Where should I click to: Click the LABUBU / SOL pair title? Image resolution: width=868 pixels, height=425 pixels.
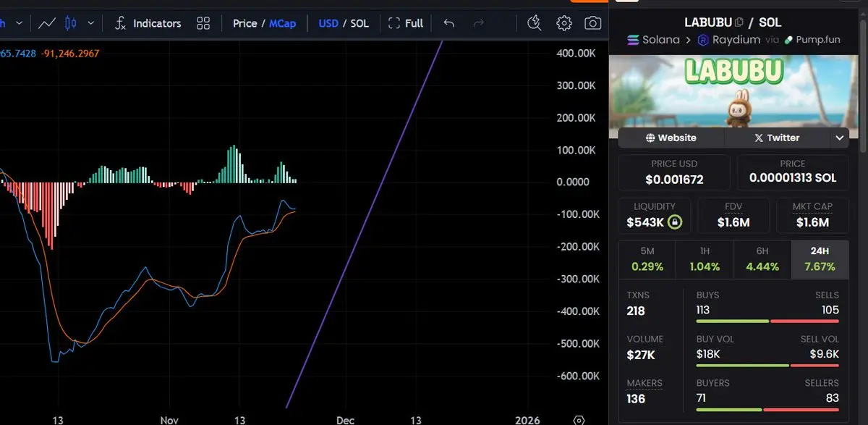click(x=733, y=22)
